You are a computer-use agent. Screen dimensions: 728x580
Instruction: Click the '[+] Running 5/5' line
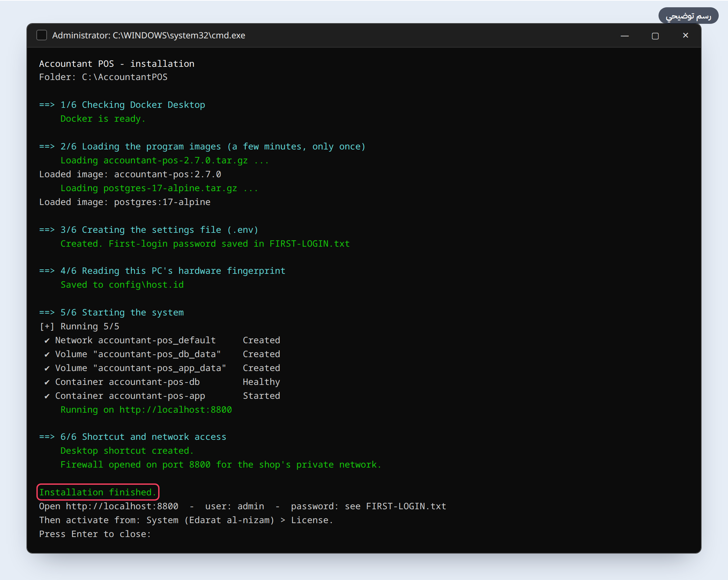(79, 326)
